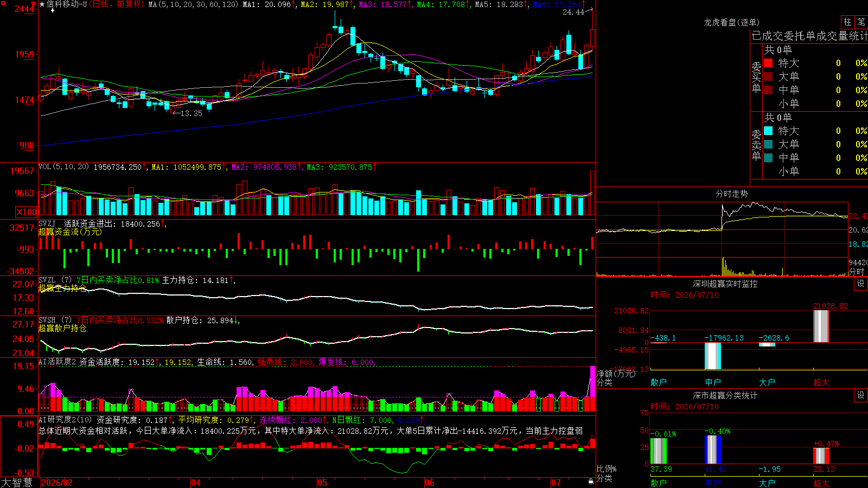
Task: Click the red 特大 buy order color swatch
Action: tap(768, 63)
